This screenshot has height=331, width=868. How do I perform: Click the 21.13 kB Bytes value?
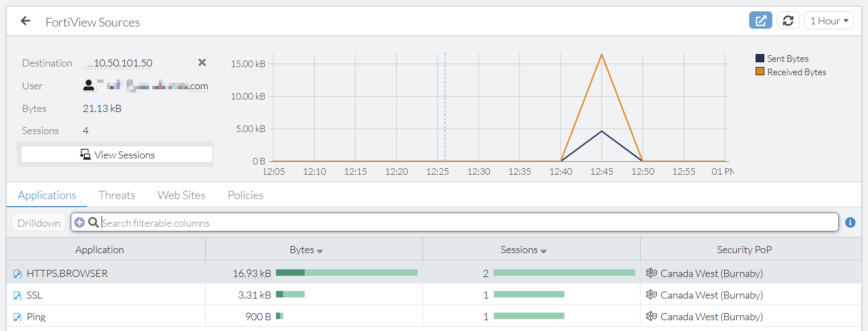coord(102,108)
